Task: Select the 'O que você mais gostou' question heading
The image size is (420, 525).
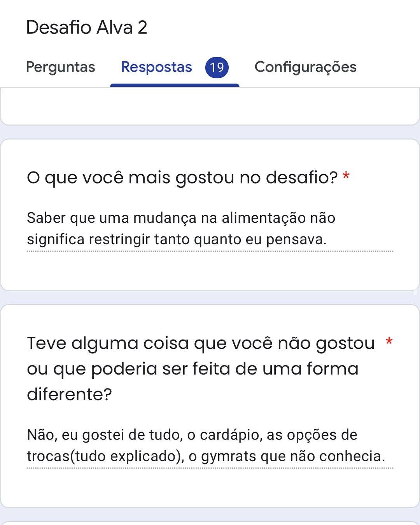Action: (182, 178)
